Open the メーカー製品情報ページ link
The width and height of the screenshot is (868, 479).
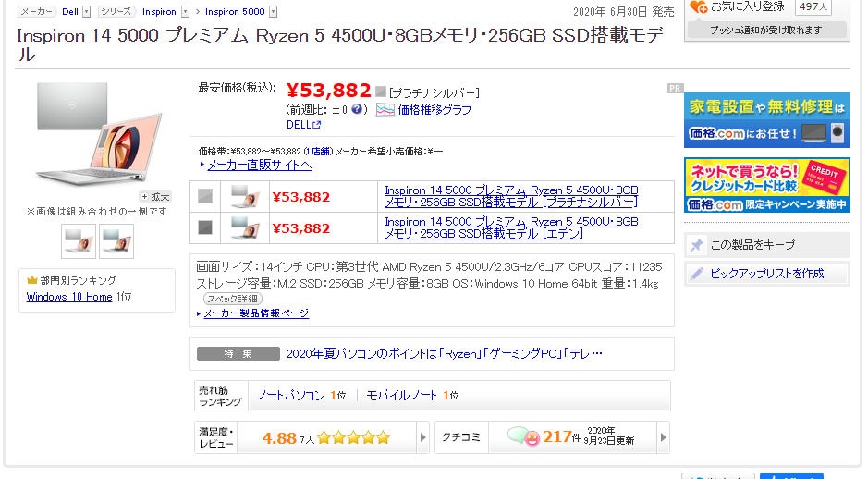click(x=256, y=313)
